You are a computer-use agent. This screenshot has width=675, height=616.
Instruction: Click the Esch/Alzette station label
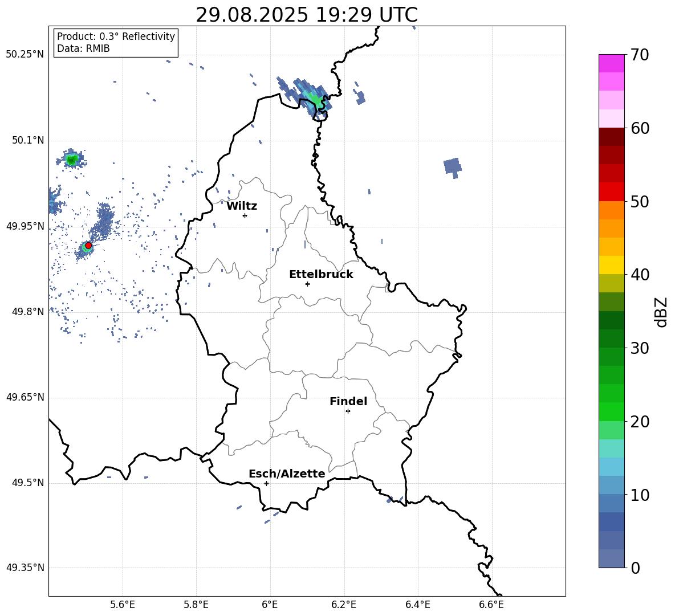pos(287,474)
